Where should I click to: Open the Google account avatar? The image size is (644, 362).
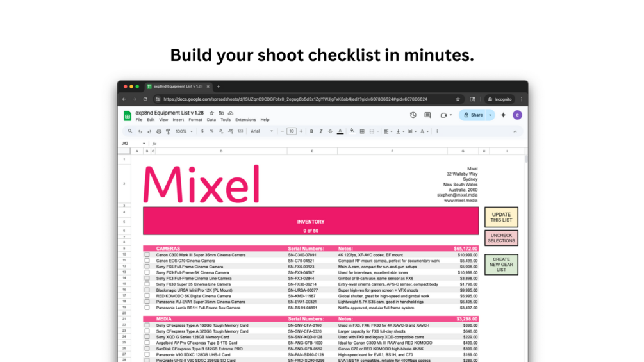517,115
